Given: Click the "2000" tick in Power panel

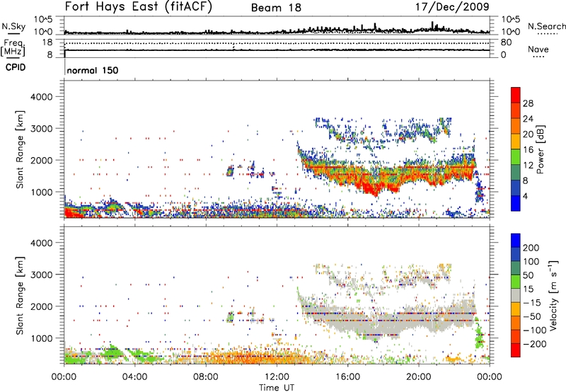Looking at the screenshot, I should click(41, 160).
